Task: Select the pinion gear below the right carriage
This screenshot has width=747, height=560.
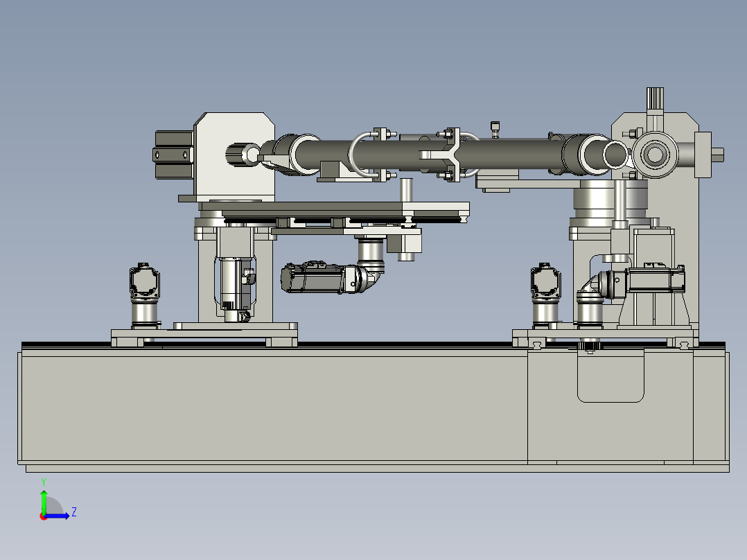Action: (590, 347)
